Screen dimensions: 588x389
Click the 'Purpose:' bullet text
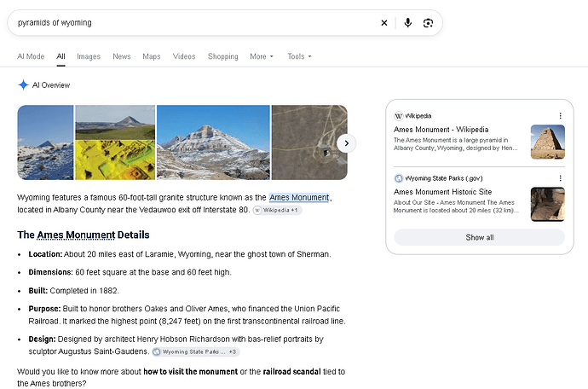coord(187,315)
